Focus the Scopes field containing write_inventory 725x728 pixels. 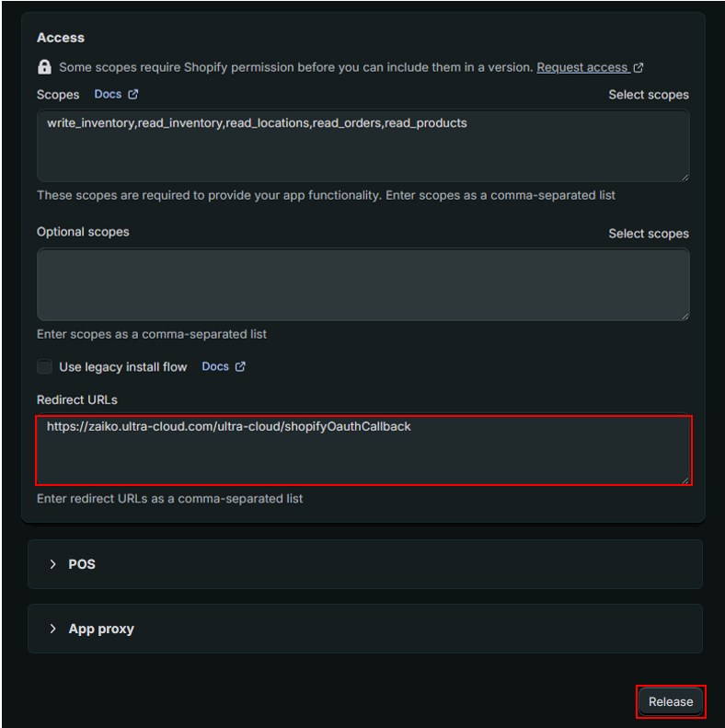[362, 145]
